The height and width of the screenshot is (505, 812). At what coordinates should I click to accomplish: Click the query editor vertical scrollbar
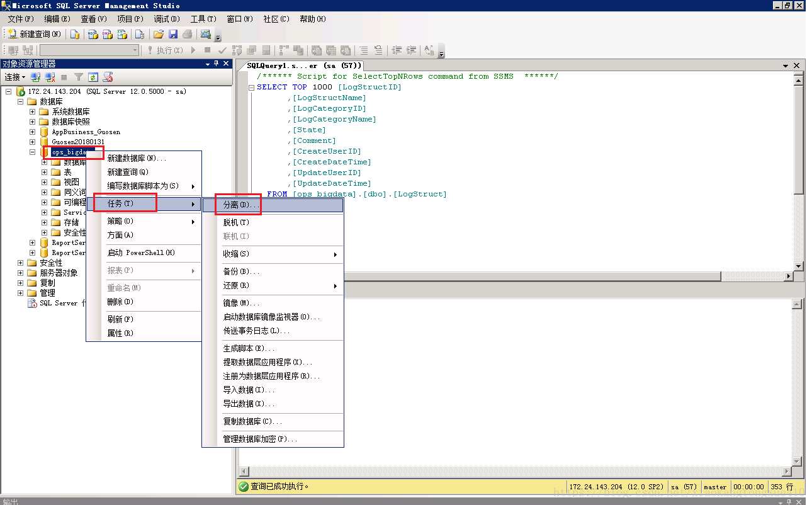pyautogui.click(x=799, y=173)
